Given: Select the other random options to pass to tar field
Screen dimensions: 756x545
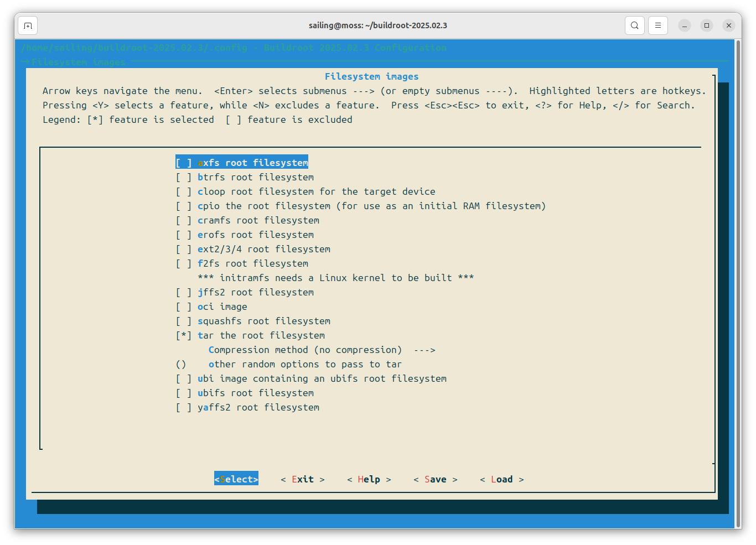Looking at the screenshot, I should click(304, 365).
